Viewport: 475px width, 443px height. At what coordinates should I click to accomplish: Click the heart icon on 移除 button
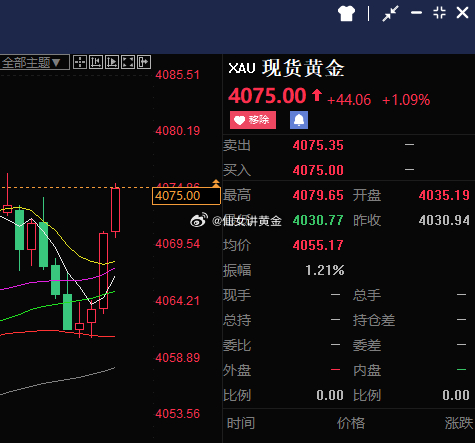[x=239, y=120]
